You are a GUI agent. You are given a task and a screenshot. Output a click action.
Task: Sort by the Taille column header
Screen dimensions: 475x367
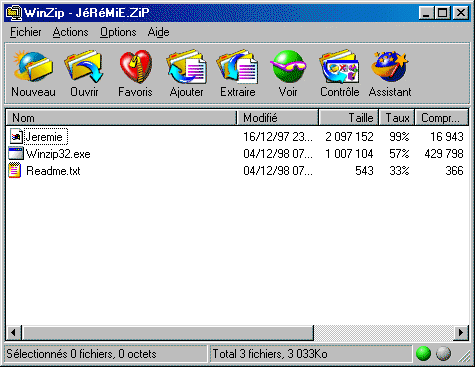[x=349, y=118]
